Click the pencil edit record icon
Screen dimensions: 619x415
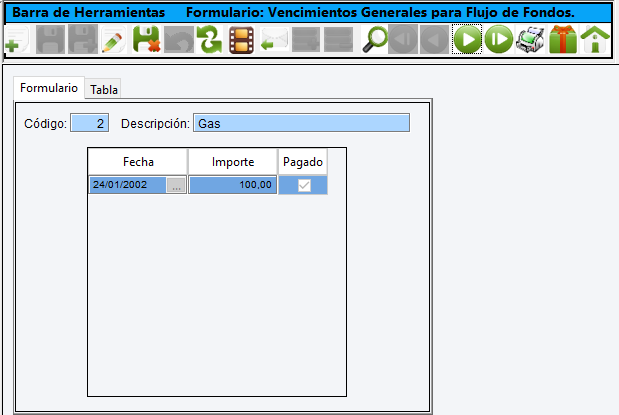pyautogui.click(x=114, y=39)
